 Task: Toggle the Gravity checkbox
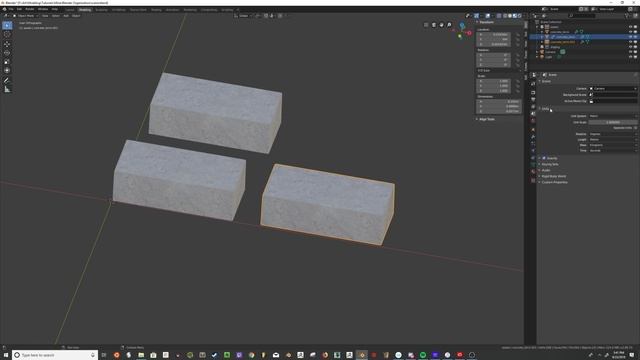(x=544, y=158)
